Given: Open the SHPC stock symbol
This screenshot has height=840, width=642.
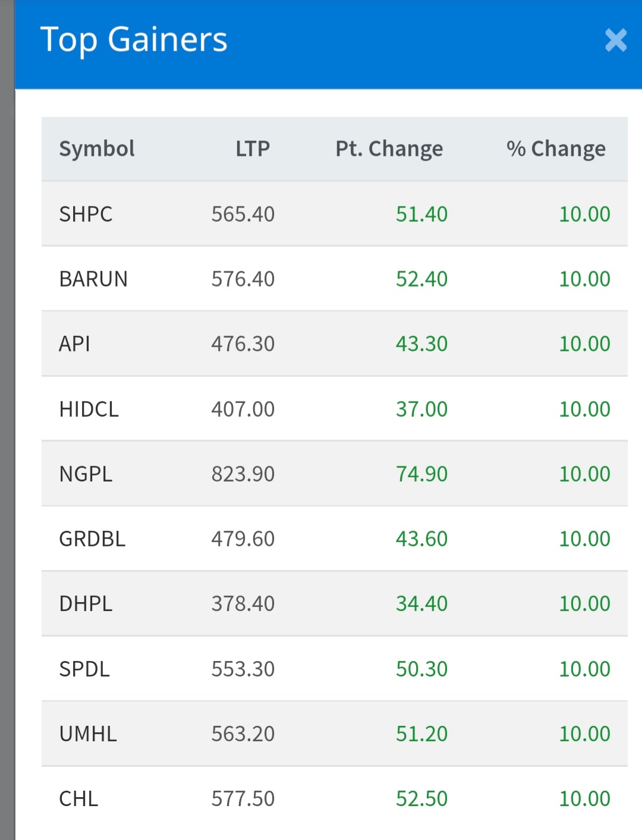Looking at the screenshot, I should 86,214.
